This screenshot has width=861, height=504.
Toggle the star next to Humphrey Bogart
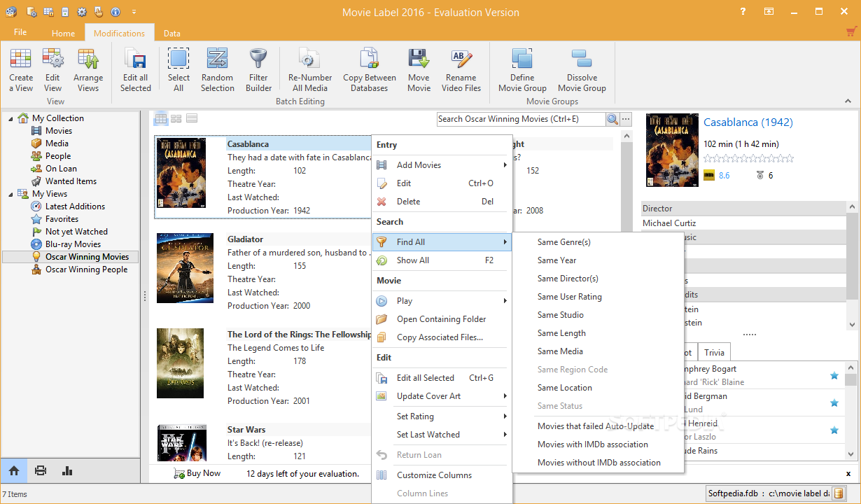point(834,376)
